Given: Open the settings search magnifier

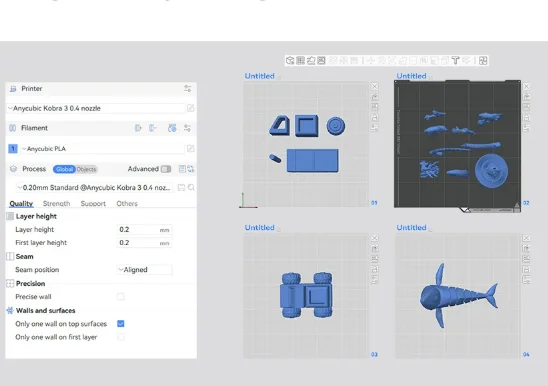Looking at the screenshot, I should (191, 187).
